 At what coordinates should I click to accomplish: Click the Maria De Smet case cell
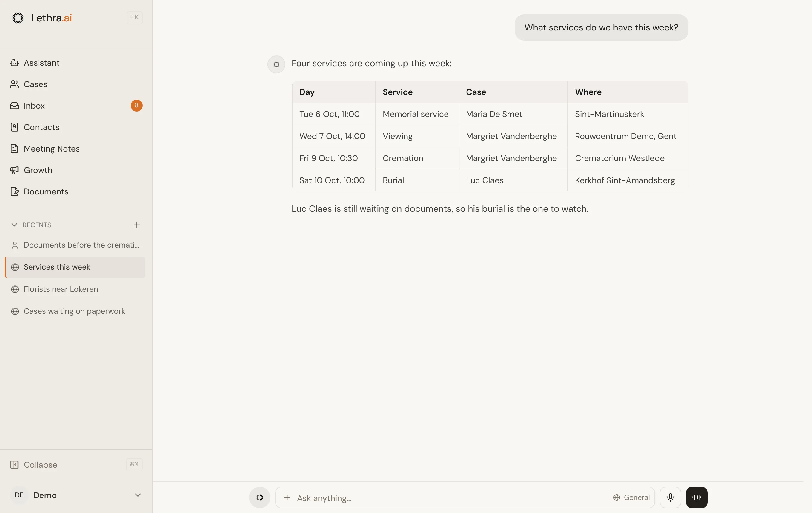point(513,114)
